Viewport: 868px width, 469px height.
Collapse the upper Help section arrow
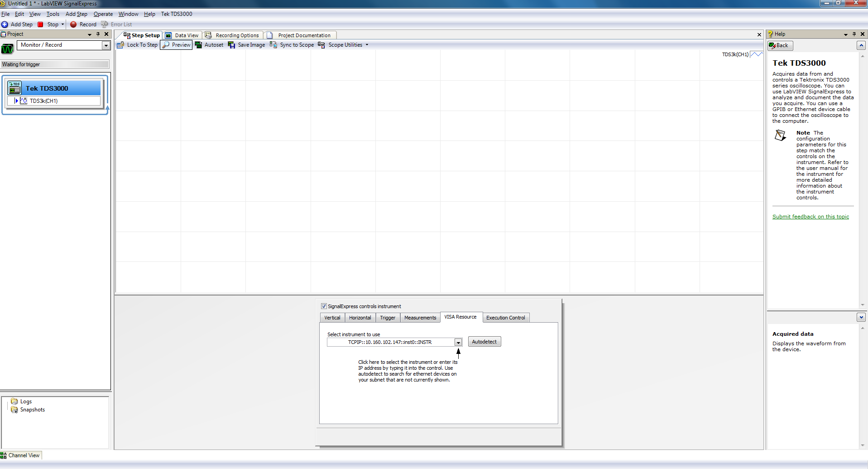861,45
